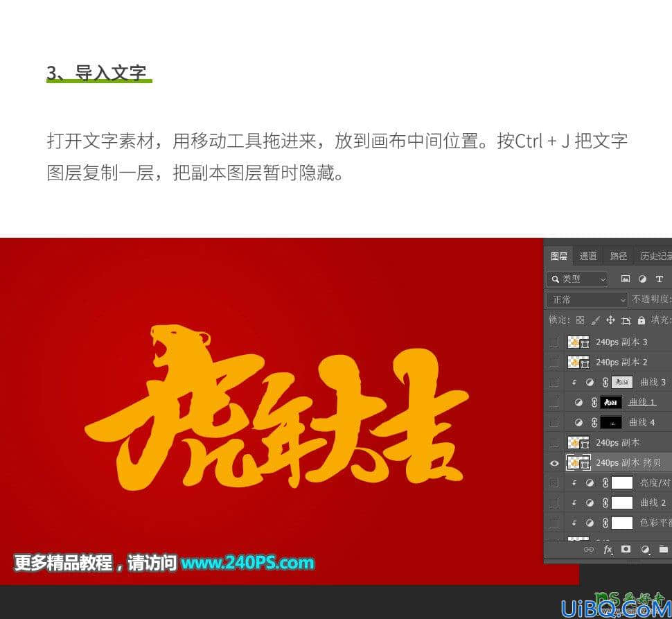Select 240ps 副本 3 layer thumbnail
Viewport: 672px width, 619px height.
[x=578, y=342]
